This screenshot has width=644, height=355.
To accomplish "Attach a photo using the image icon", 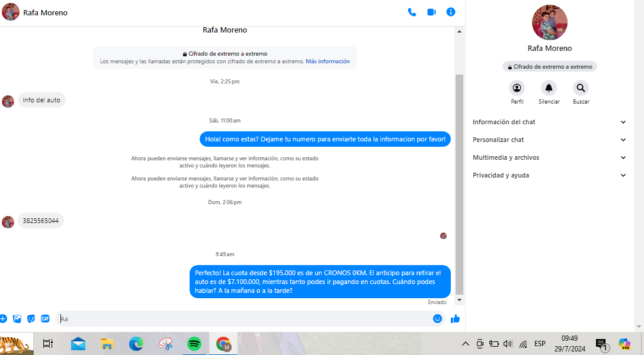I will 17,319.
